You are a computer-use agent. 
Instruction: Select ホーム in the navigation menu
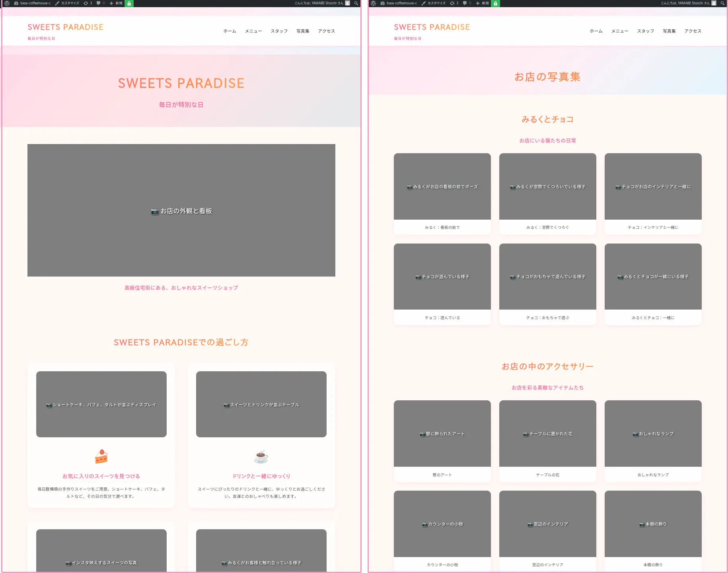(230, 31)
